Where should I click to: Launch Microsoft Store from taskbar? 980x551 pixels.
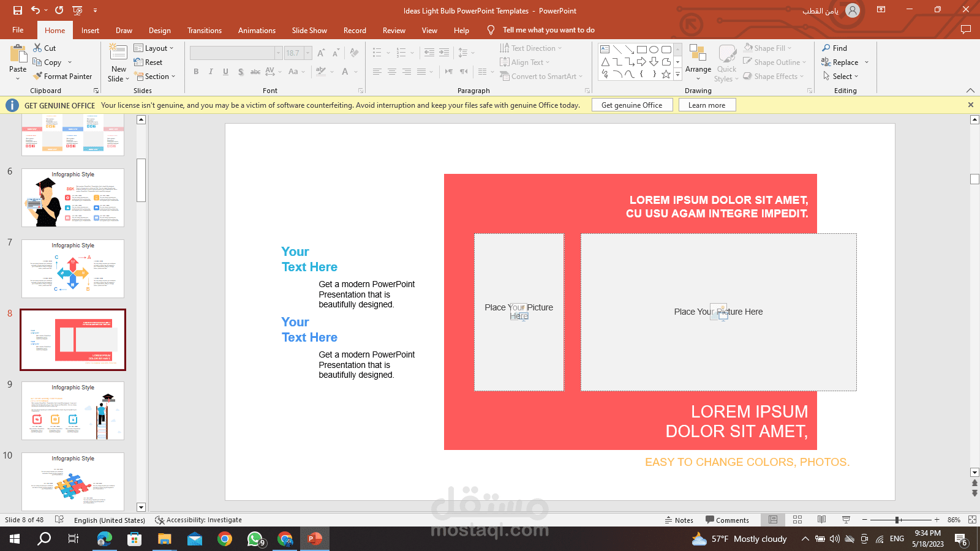coord(134,539)
